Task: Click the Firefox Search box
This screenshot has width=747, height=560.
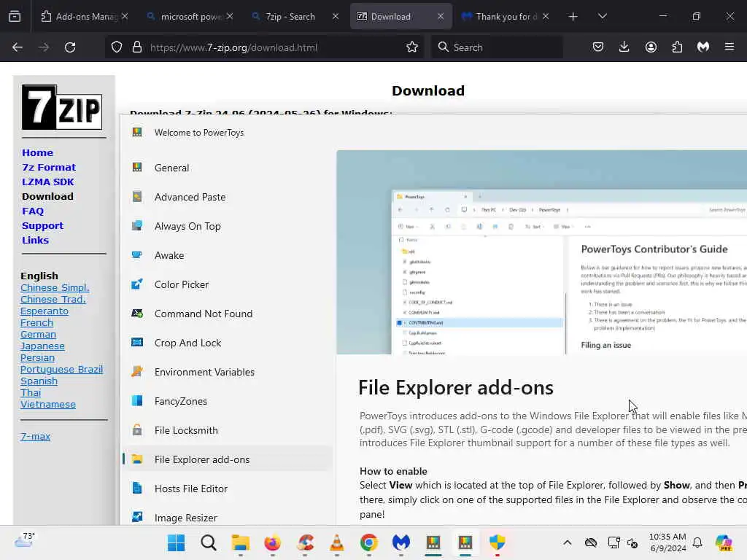Action: (x=497, y=47)
